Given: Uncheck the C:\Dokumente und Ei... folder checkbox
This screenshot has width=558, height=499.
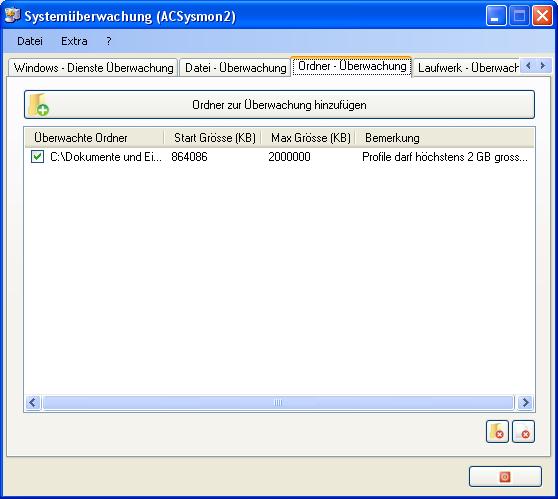Looking at the screenshot, I should click(x=37, y=157).
